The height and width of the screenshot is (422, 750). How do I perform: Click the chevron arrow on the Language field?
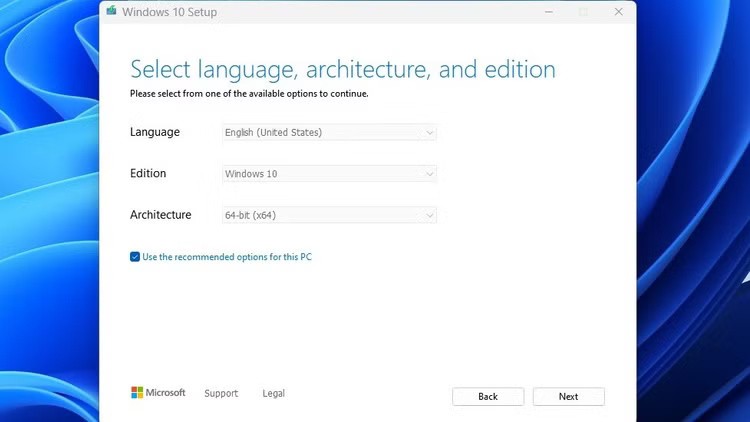[430, 132]
